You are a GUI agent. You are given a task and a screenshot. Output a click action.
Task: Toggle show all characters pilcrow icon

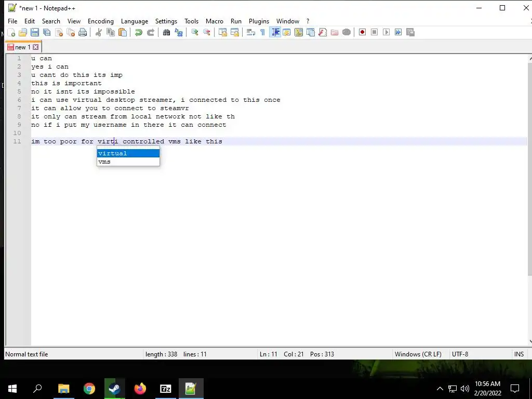pyautogui.click(x=262, y=32)
